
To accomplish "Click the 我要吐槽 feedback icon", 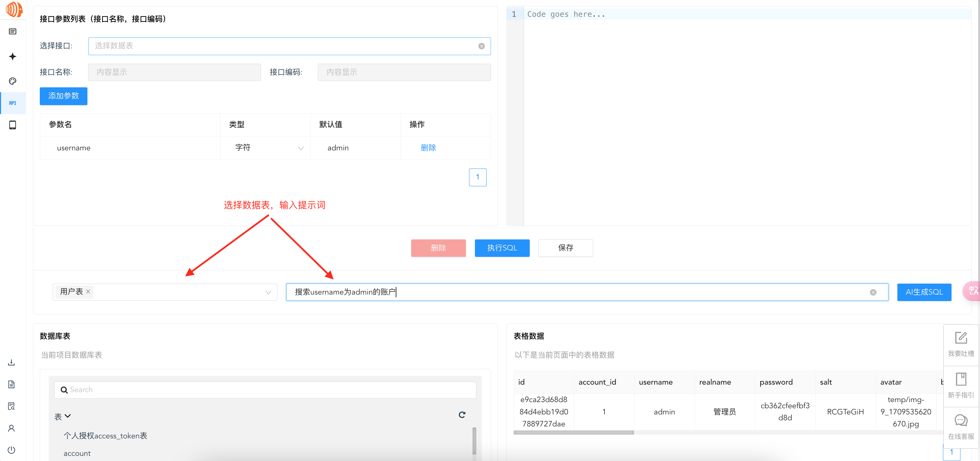I will click(x=960, y=338).
